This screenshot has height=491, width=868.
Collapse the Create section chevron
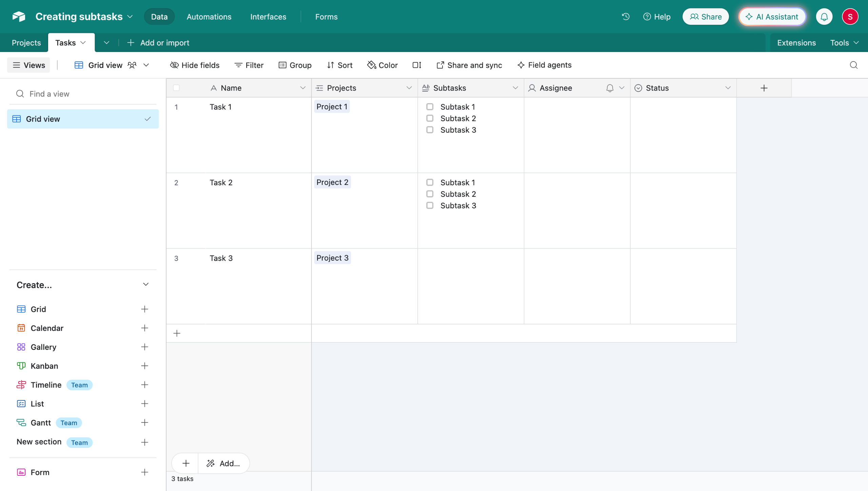tap(146, 285)
